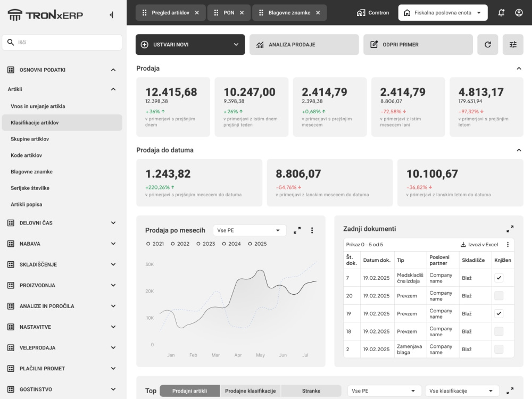This screenshot has height=399, width=532.
Task: Toggle Knjižen checkbox for document 2
Action: (499, 349)
